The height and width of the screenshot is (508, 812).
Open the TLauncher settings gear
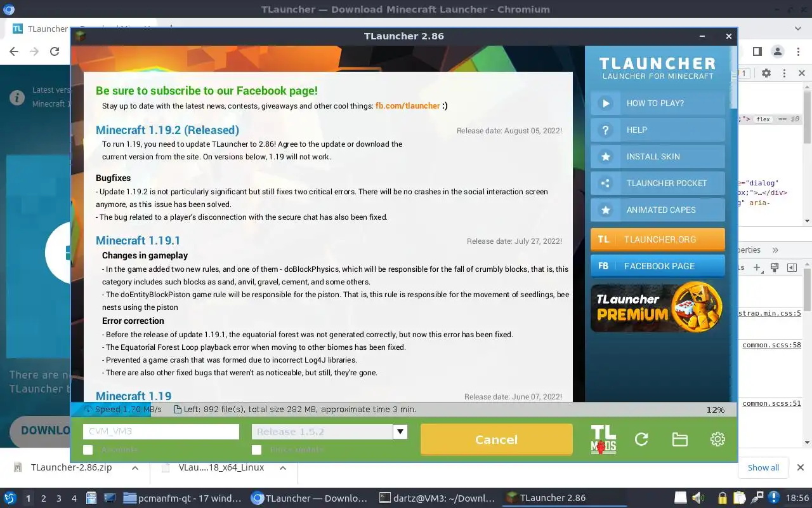click(717, 439)
